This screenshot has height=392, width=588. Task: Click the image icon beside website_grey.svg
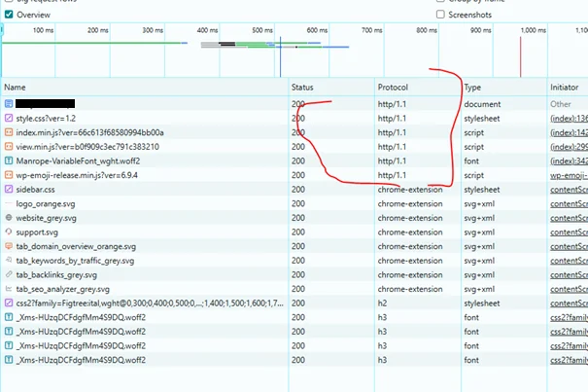pos(9,218)
